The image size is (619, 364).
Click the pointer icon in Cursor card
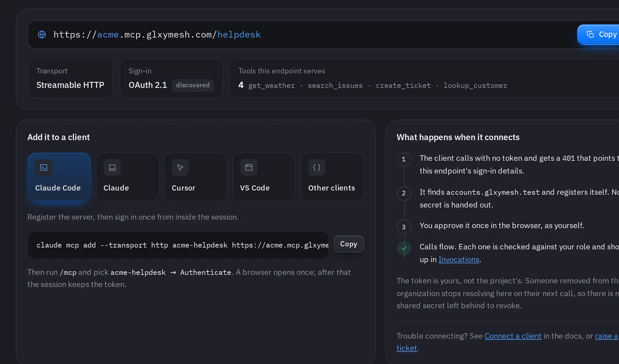[180, 167]
